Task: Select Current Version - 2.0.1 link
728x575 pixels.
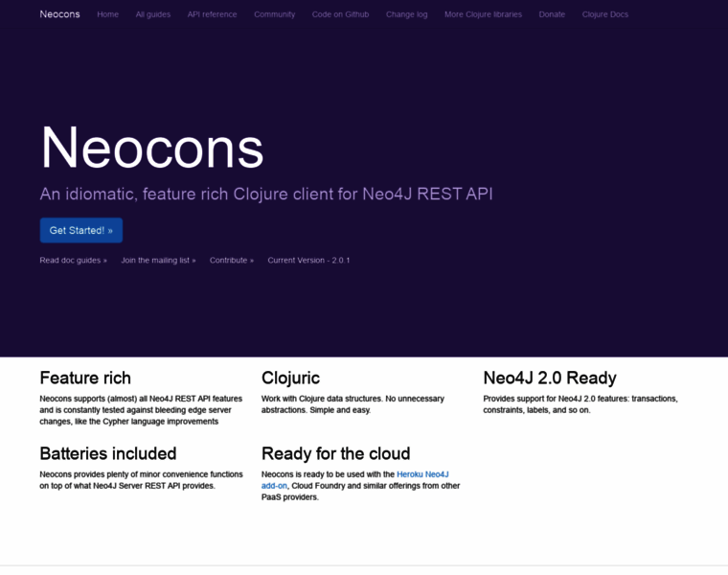Action: (x=308, y=260)
